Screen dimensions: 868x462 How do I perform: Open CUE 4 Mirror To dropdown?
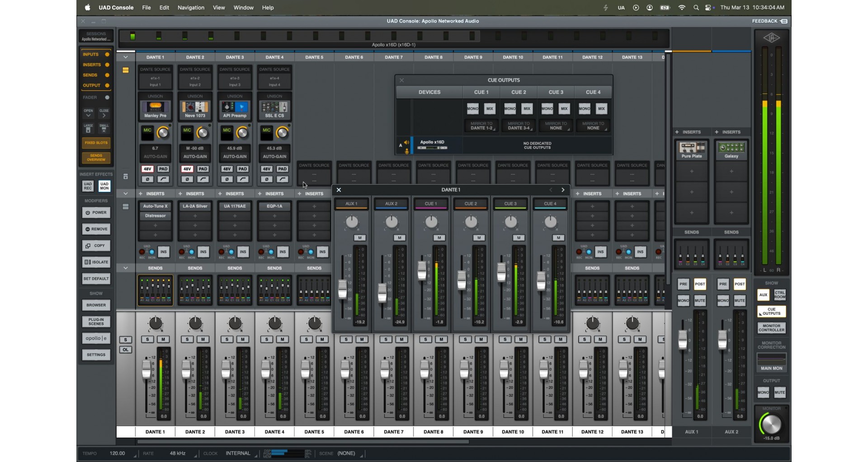(593, 126)
